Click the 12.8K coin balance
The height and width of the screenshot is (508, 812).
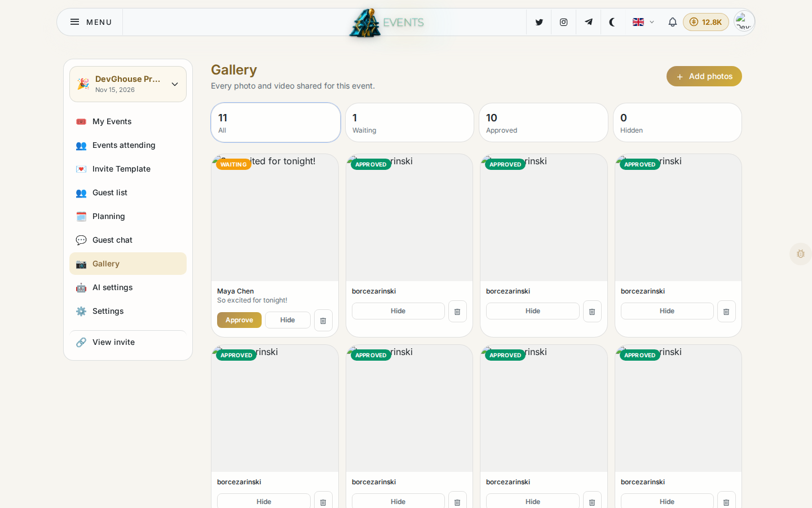coord(706,22)
